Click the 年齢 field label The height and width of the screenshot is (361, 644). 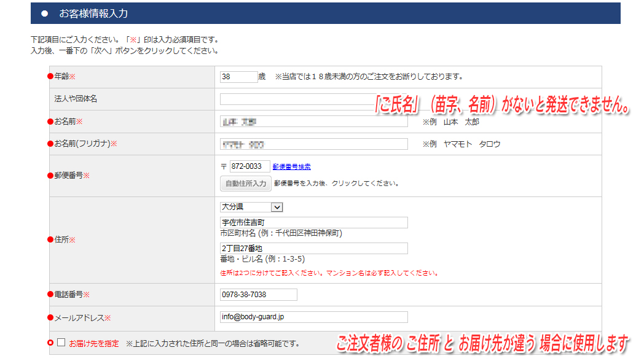[x=65, y=76]
